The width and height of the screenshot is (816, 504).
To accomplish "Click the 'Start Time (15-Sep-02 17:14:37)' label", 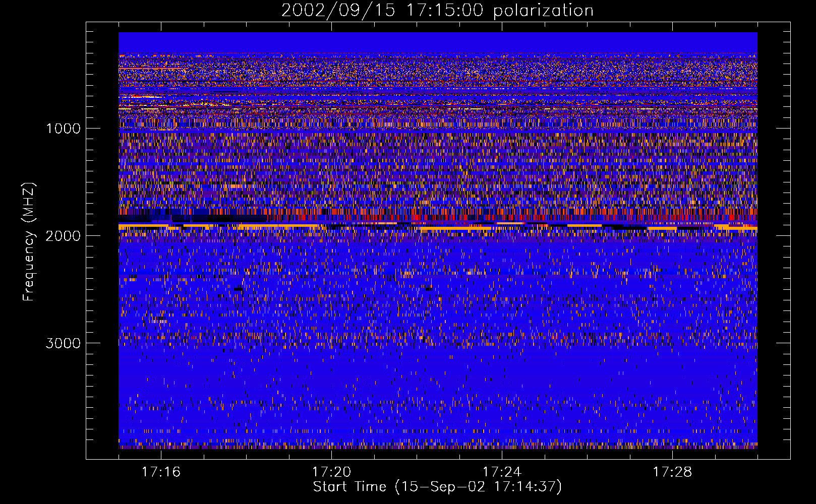I will tap(437, 487).
